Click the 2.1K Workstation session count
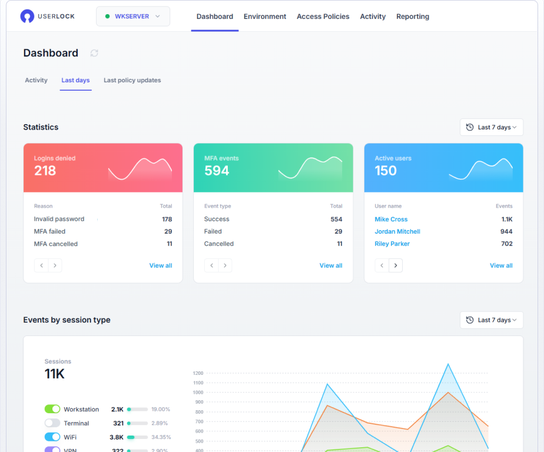 pos(117,409)
